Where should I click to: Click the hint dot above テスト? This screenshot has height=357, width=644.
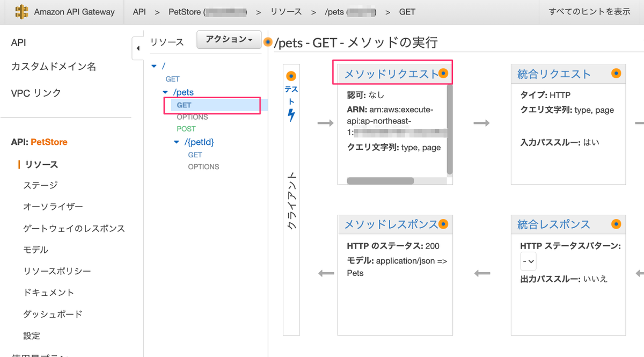(291, 76)
